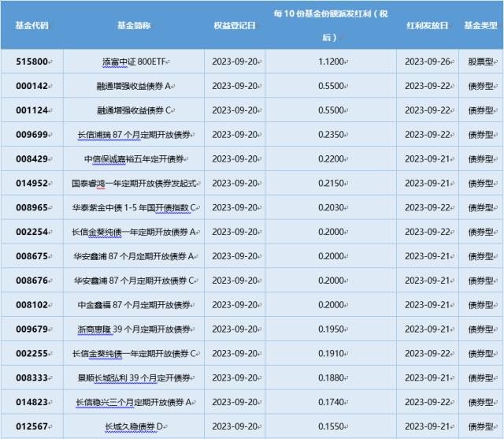Select fund name 浙商惠隆 39 个月定期开放债券

pos(134,329)
